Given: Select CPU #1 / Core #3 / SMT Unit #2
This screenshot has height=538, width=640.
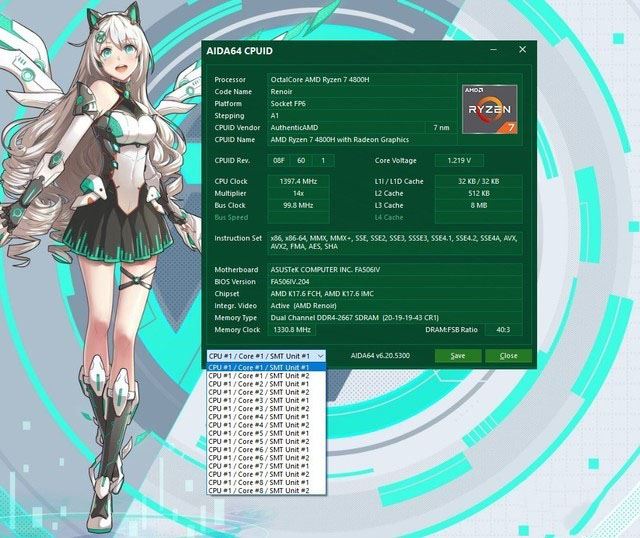Looking at the screenshot, I should [x=267, y=408].
